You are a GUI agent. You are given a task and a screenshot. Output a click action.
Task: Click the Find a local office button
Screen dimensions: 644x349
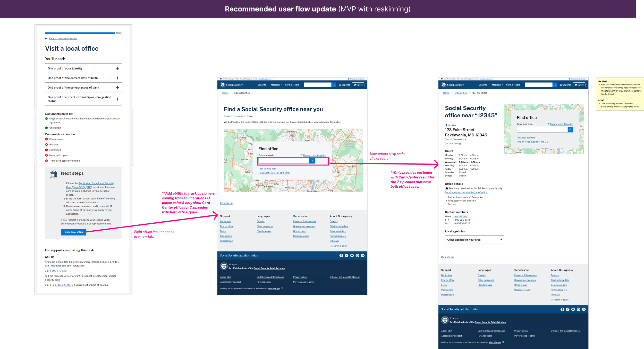73,232
